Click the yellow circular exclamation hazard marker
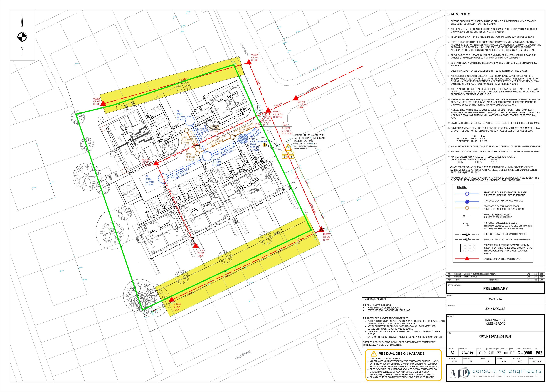This screenshot has width=555, height=392. 265,144
